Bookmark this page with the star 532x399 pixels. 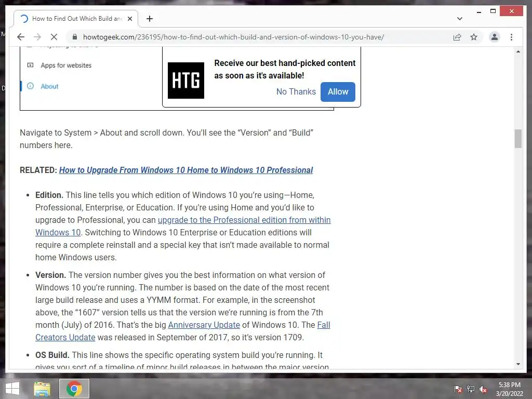[x=474, y=37]
